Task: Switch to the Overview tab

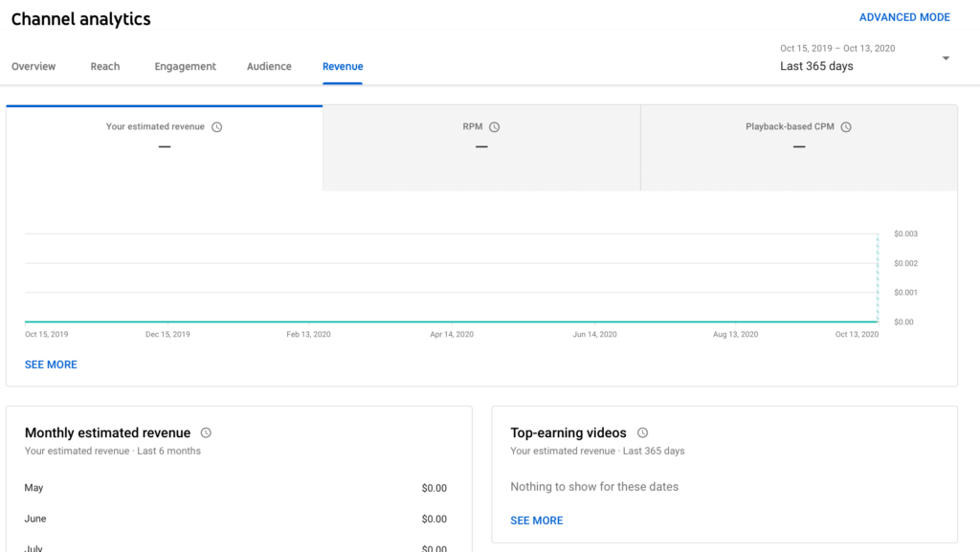Action: tap(33, 66)
